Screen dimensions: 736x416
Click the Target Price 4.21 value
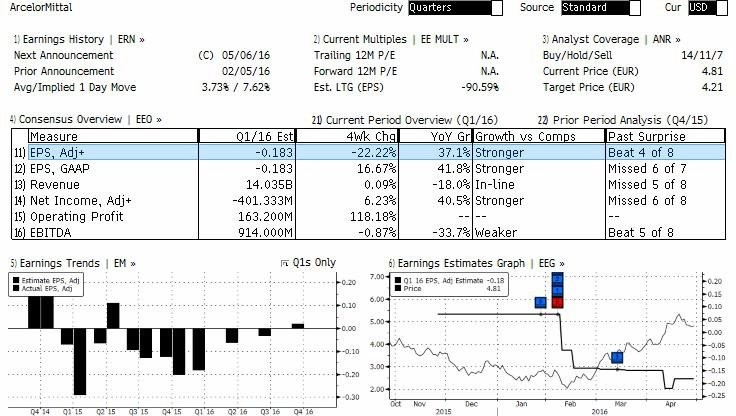point(712,87)
